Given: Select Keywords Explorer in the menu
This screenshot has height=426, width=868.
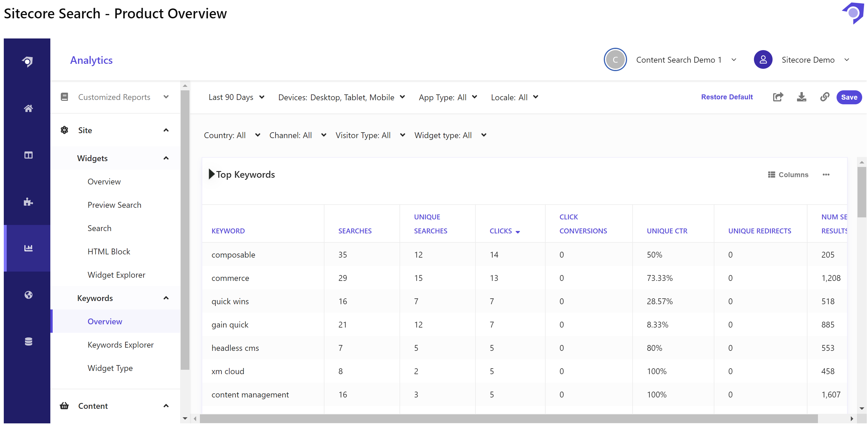Looking at the screenshot, I should (120, 345).
